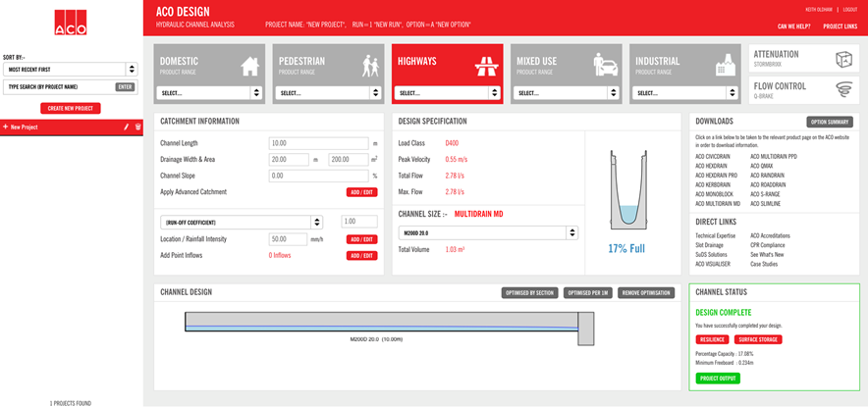Open the Project Links menu
This screenshot has height=407, width=868.
pos(840,26)
